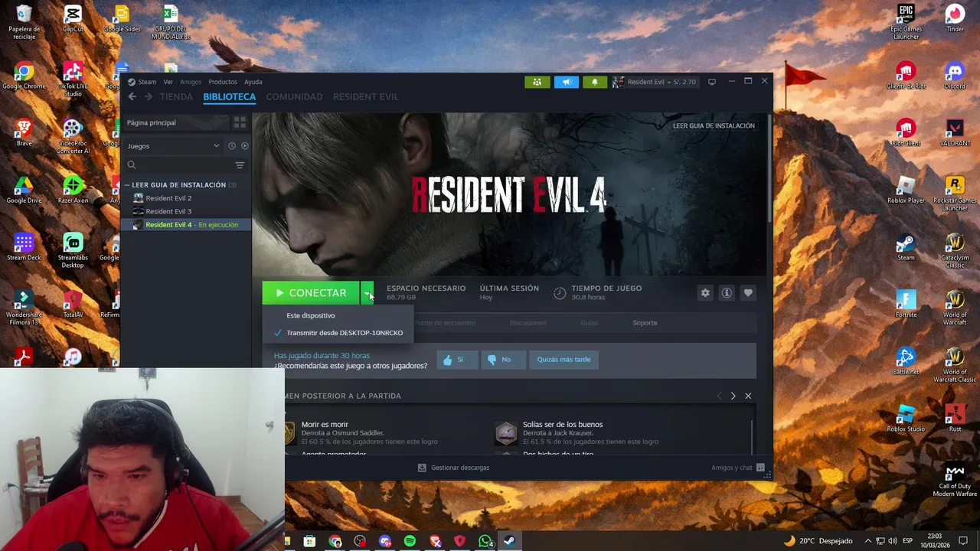The image size is (980, 551).
Task: Go to previous post-game summary arrow
Action: coord(718,396)
